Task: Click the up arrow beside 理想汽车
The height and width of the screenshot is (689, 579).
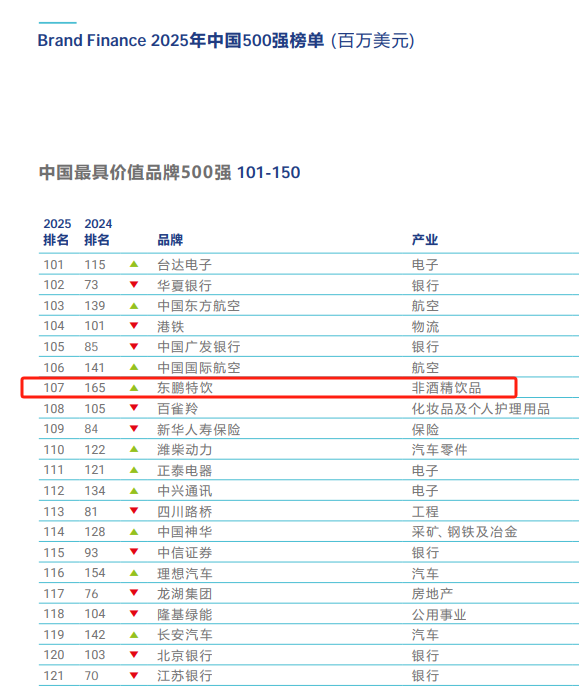Action: click(x=134, y=573)
